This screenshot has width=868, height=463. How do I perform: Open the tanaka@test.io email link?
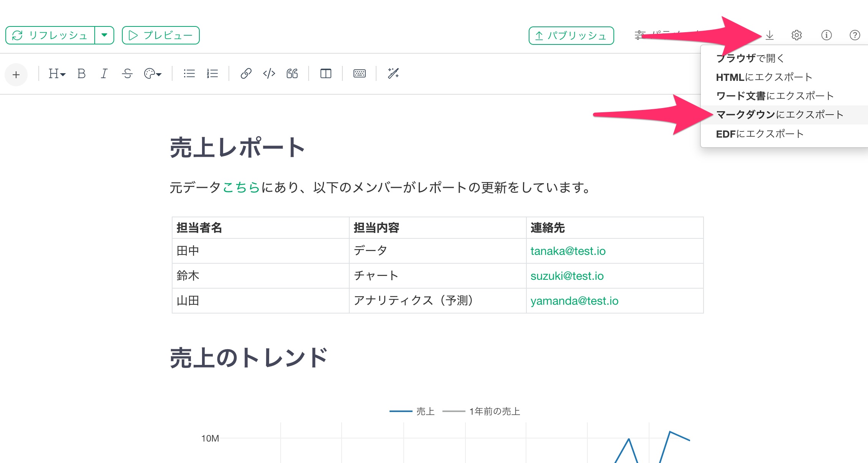(x=568, y=251)
